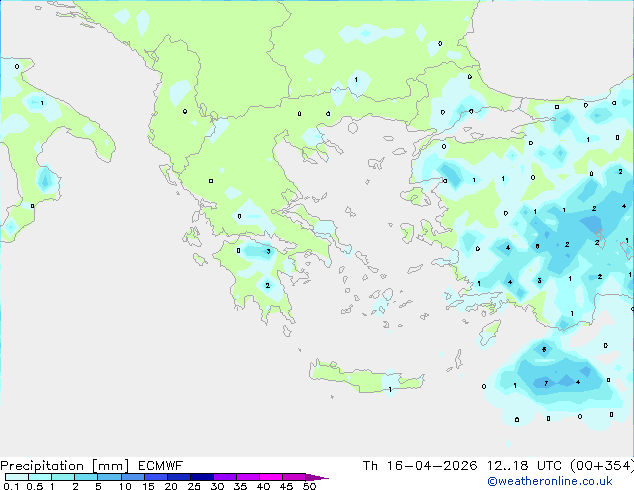Click the 25–30 mm dark blue swatch

coord(202,477)
